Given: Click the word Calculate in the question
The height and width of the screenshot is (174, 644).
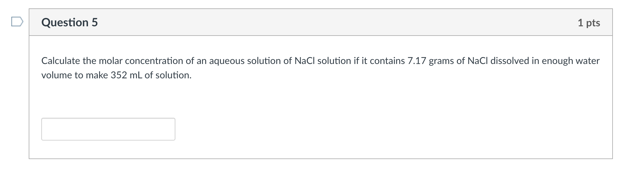Looking at the screenshot, I should [61, 61].
